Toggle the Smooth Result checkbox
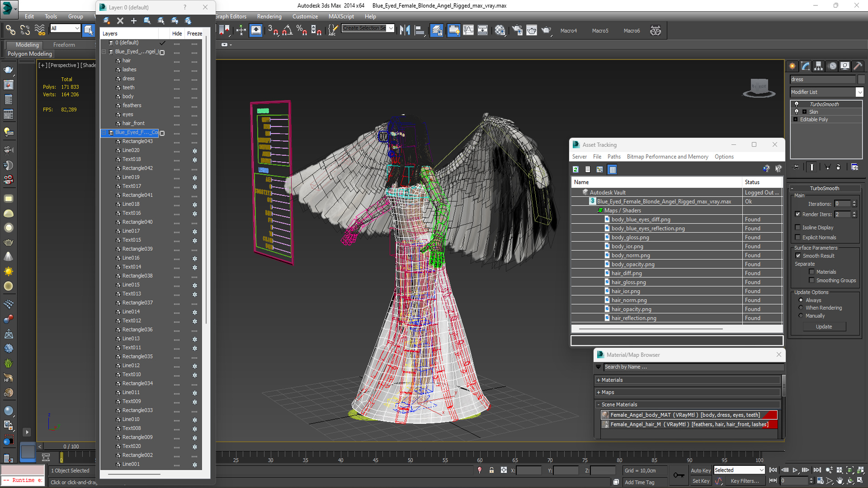Viewport: 868px width, 488px height. pyautogui.click(x=798, y=256)
